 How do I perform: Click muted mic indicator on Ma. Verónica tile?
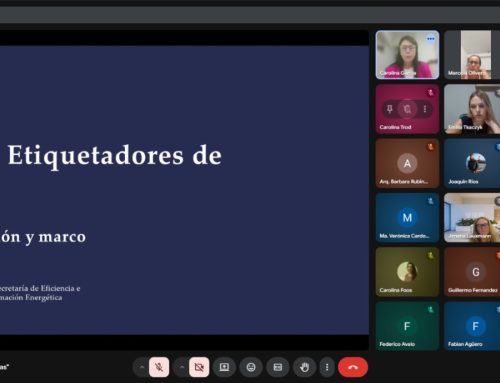click(430, 201)
